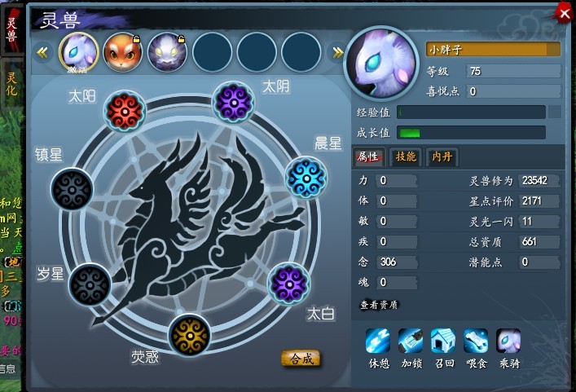Show next pets with right double-arrow
This screenshot has width=576, height=392.
(x=337, y=53)
